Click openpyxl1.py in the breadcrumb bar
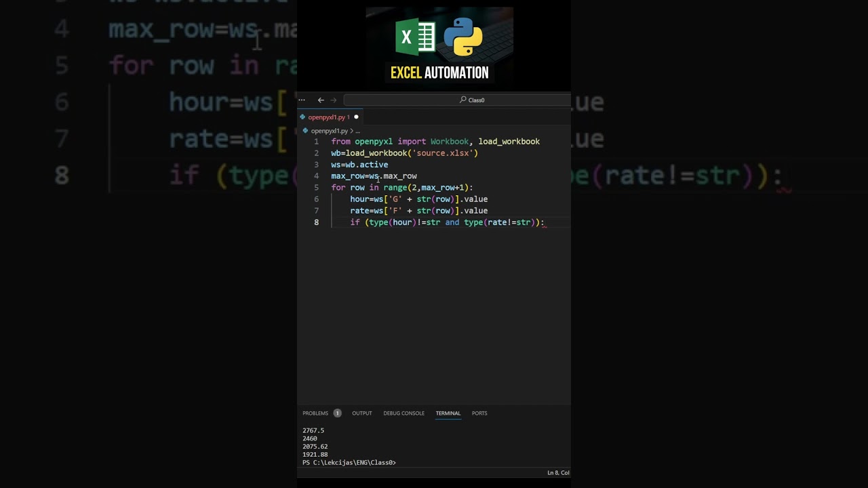This screenshot has height=488, width=868. click(329, 131)
